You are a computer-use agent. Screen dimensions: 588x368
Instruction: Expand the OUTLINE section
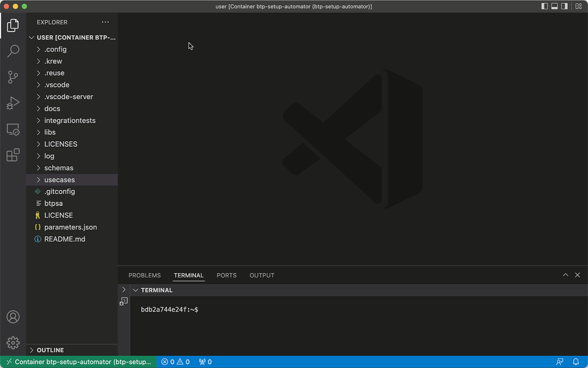72,350
